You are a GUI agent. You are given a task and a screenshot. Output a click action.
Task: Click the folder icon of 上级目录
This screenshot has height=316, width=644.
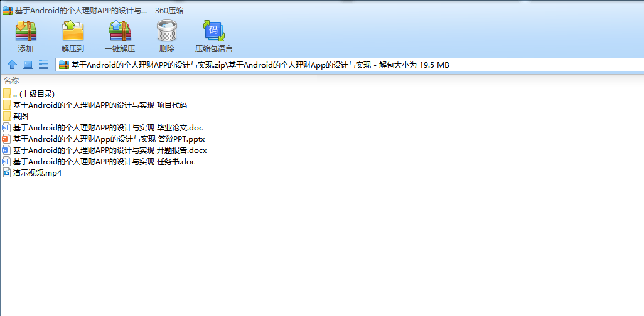coord(7,93)
